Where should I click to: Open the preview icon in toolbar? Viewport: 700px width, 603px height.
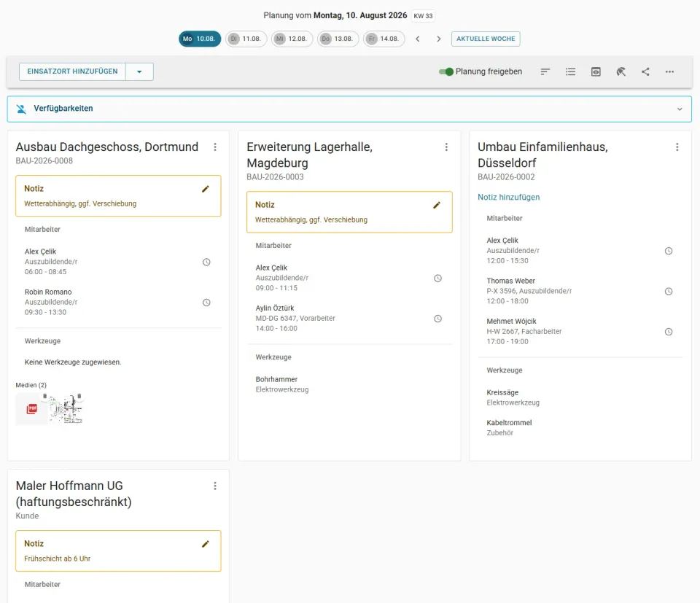596,71
